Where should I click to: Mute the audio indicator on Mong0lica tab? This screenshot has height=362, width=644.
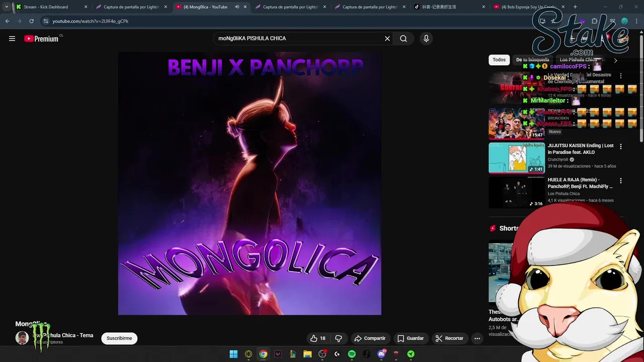tap(237, 7)
